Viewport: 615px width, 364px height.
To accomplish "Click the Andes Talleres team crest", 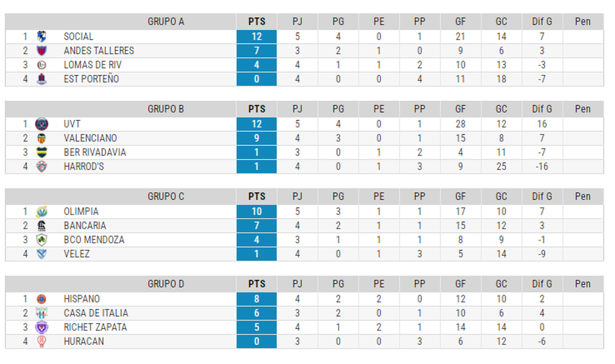I will coord(42,51).
